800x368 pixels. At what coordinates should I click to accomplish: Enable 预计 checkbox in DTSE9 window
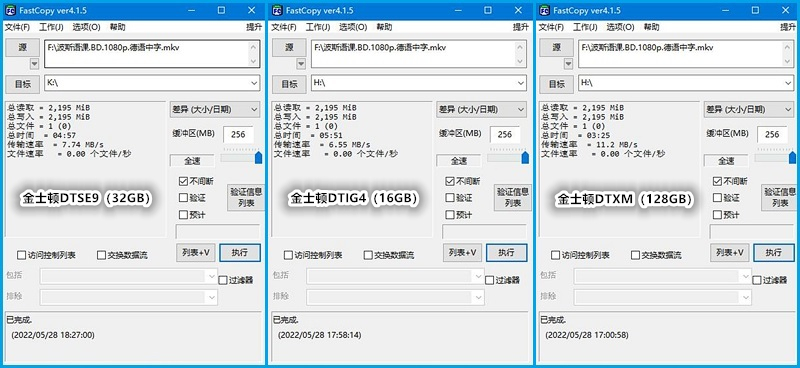[x=183, y=215]
